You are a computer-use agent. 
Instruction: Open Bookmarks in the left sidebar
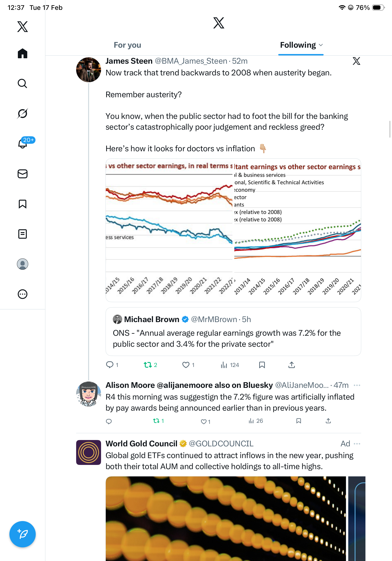click(x=23, y=204)
